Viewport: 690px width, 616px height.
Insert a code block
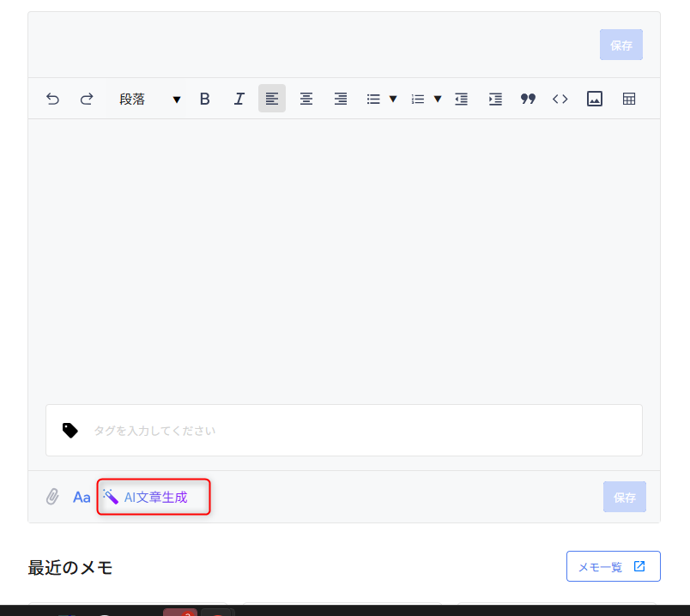click(x=560, y=99)
